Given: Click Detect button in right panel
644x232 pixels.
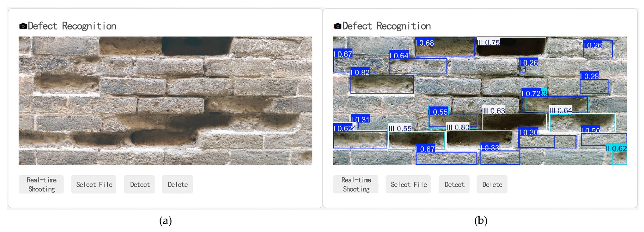Looking at the screenshot, I should (x=454, y=184).
